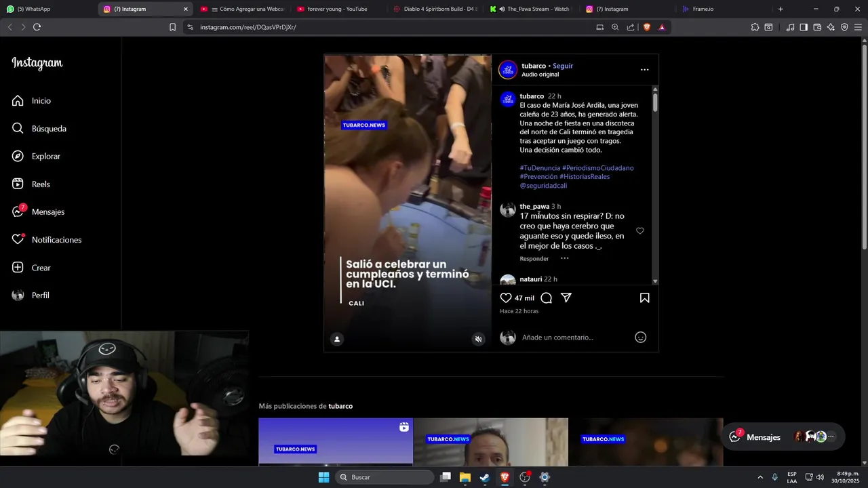
Task: Open Reels in Instagram sidebar
Action: [x=31, y=184]
